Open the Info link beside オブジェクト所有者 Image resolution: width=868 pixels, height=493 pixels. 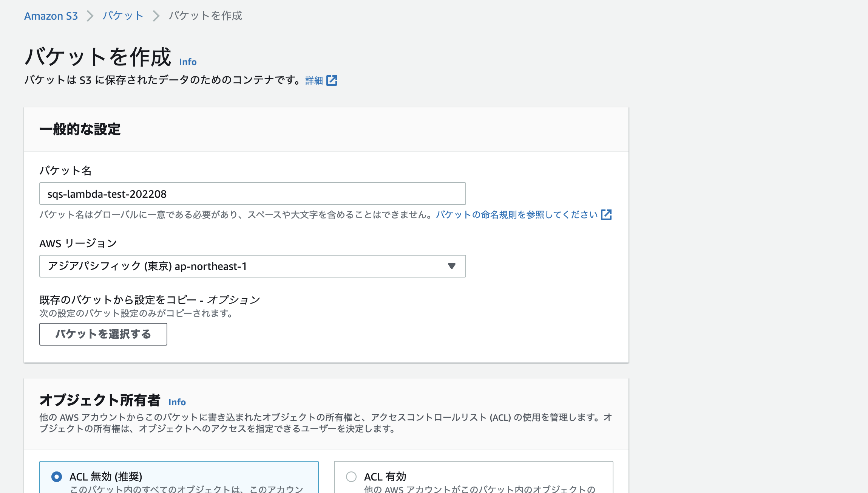tap(177, 402)
